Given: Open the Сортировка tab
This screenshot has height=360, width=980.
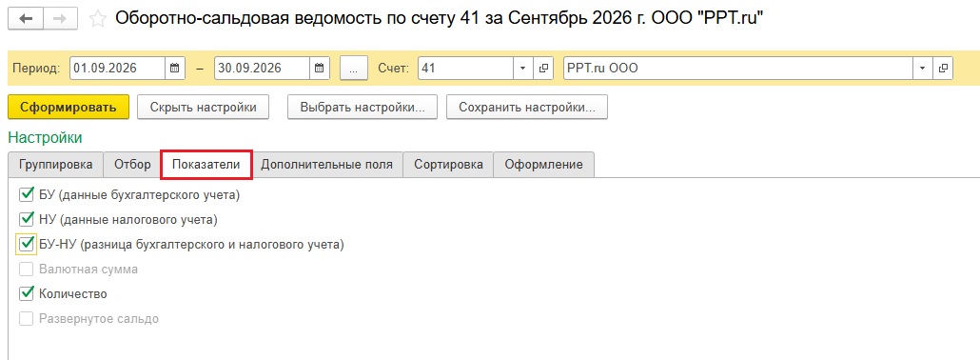Looking at the screenshot, I should [x=448, y=165].
